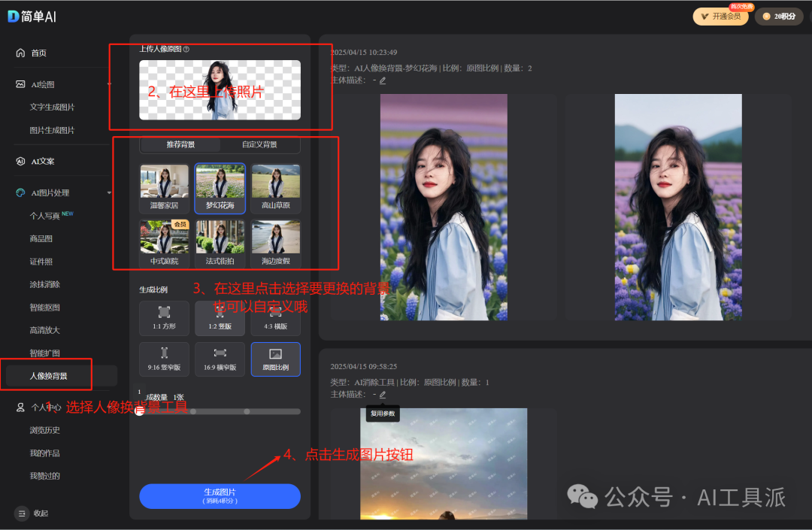Open 证件照 in the sidebar
Viewport: 812px width, 530px height.
point(41,262)
